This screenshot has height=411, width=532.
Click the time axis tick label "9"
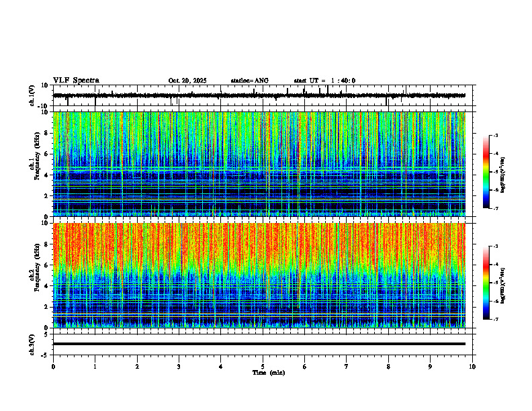(x=430, y=367)
